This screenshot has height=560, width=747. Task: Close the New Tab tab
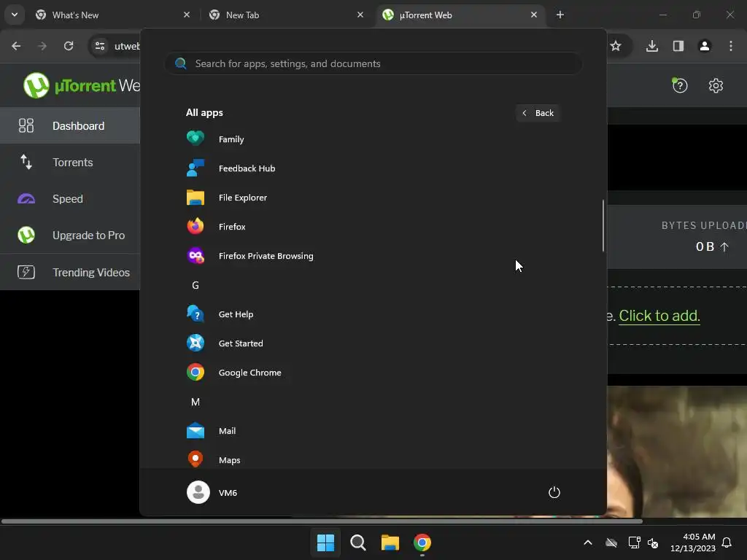[360, 15]
